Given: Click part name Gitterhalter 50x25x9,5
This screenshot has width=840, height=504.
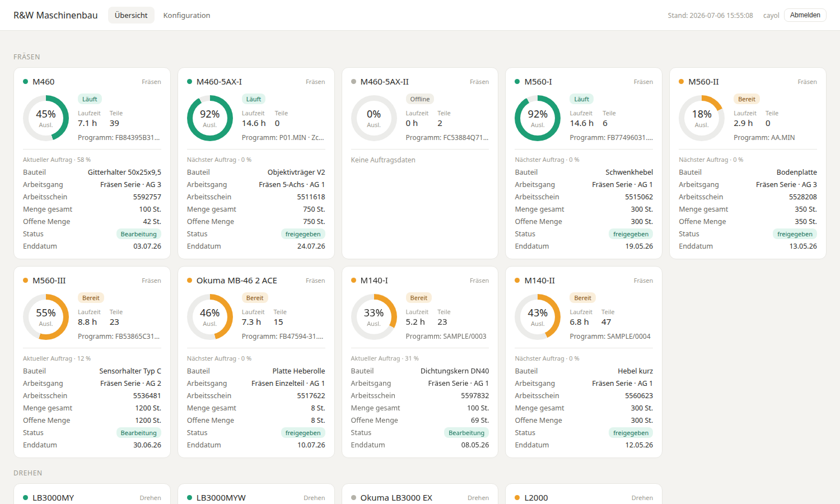Looking at the screenshot, I should [x=124, y=172].
